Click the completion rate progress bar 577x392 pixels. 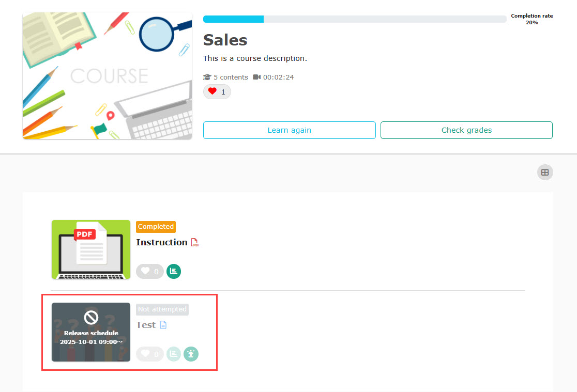(x=355, y=19)
